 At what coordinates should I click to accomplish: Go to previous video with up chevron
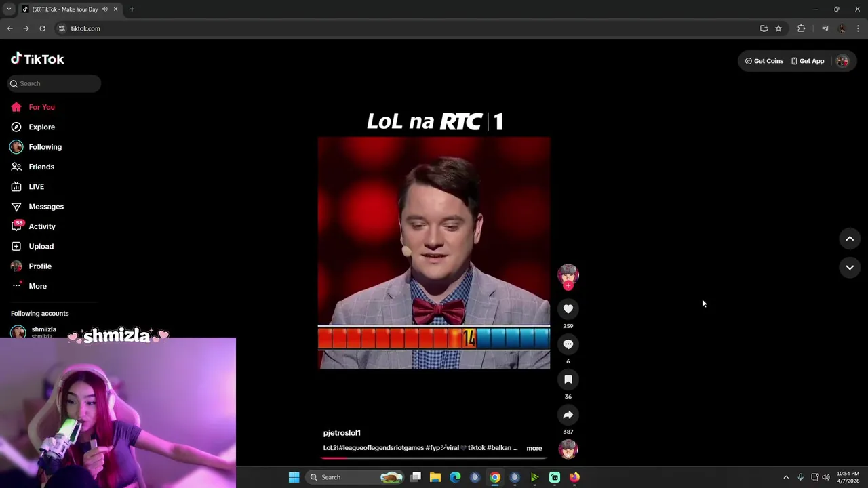click(x=850, y=239)
